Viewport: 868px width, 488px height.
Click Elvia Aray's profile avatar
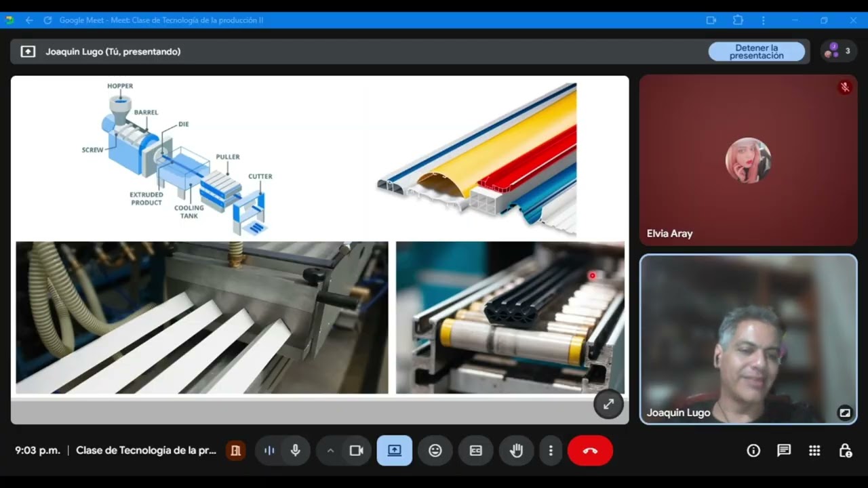click(x=748, y=160)
